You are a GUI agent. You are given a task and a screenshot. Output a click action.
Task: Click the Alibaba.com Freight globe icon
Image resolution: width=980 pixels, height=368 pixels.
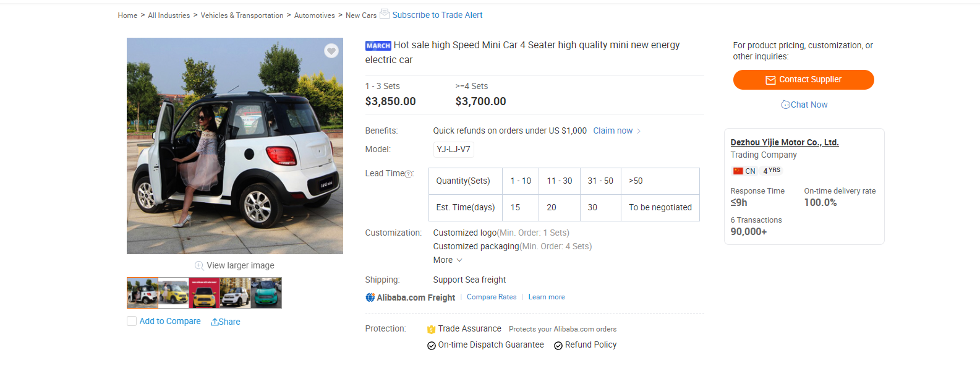pos(370,297)
